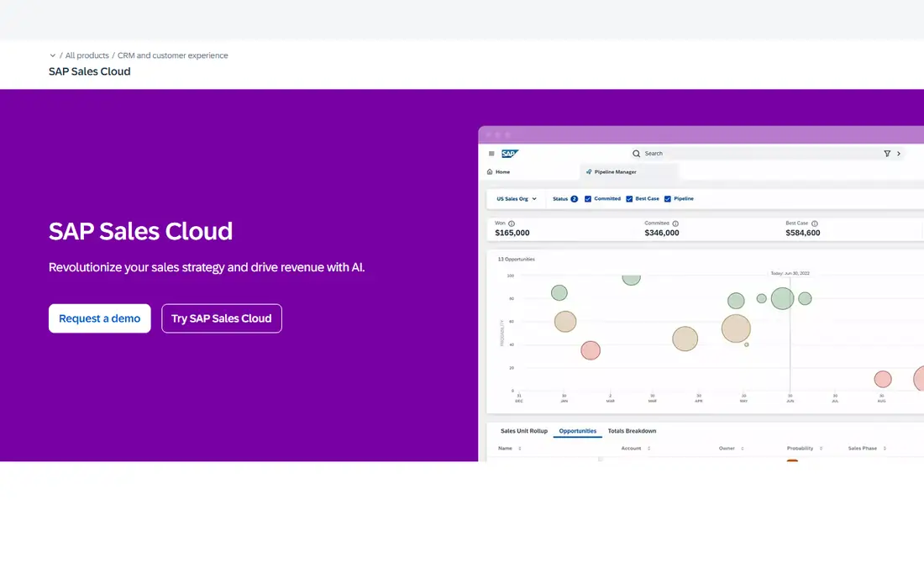The width and height of the screenshot is (924, 578).
Task: Click the info icon next to Won
Action: [512, 224]
